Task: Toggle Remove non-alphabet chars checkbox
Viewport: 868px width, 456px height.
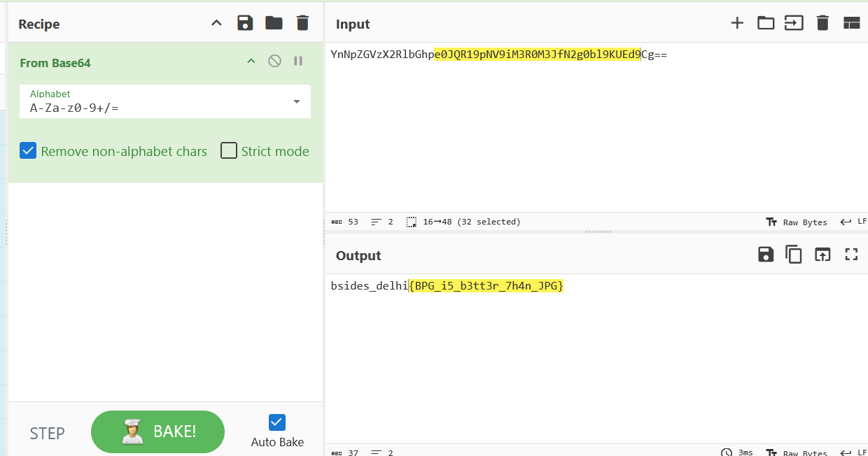Action: pos(28,150)
